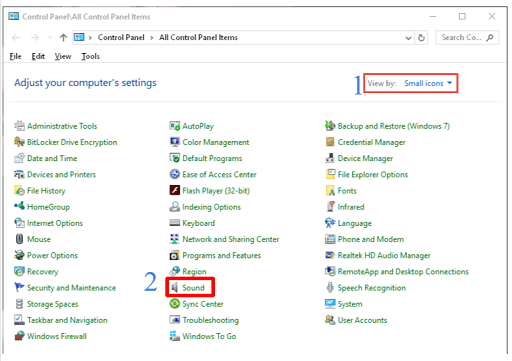Screen dimensions: 512x361
Task: Click the Power Options icon
Action: click(19, 255)
